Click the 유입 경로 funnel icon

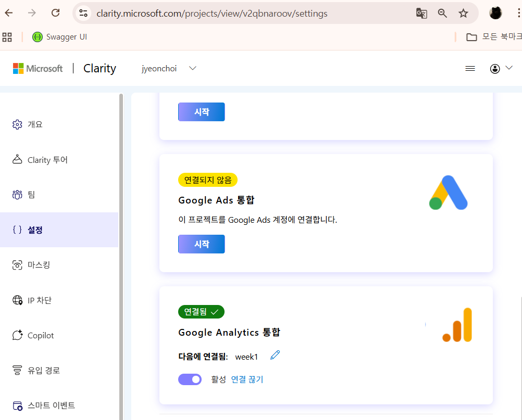tap(17, 370)
